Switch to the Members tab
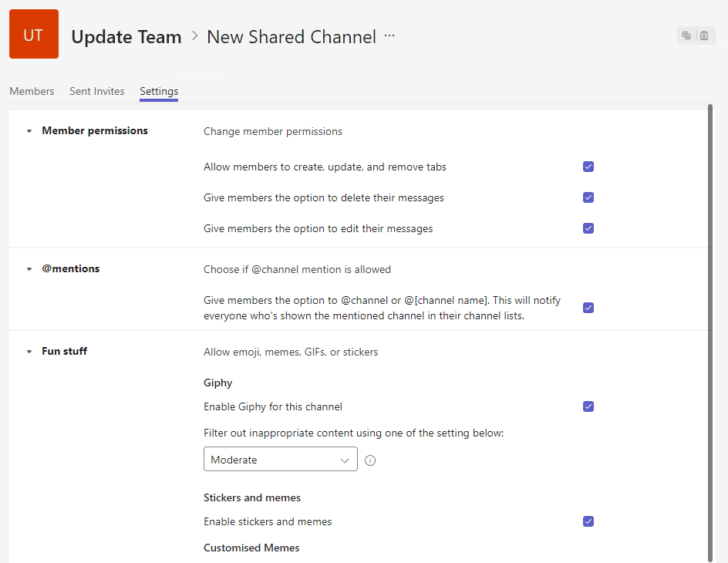This screenshot has width=728, height=563. pos(32,91)
